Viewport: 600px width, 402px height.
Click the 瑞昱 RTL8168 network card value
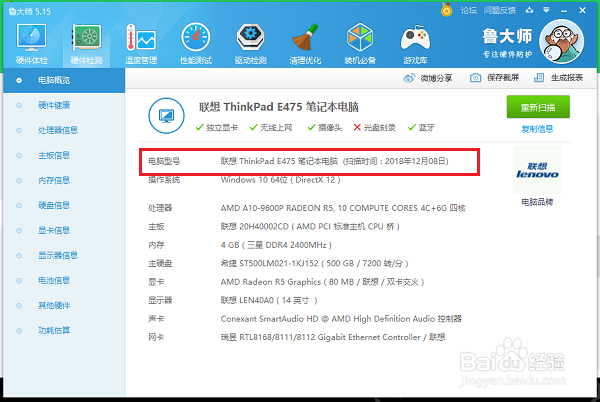tap(333, 337)
